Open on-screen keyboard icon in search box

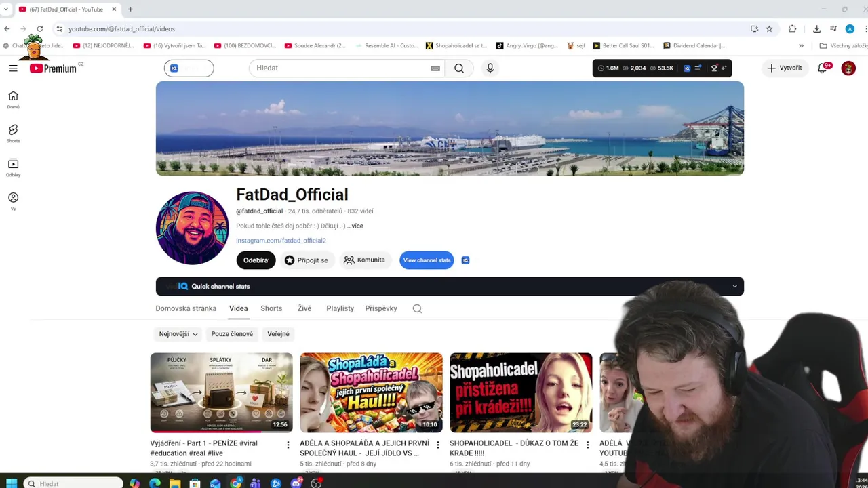click(435, 68)
